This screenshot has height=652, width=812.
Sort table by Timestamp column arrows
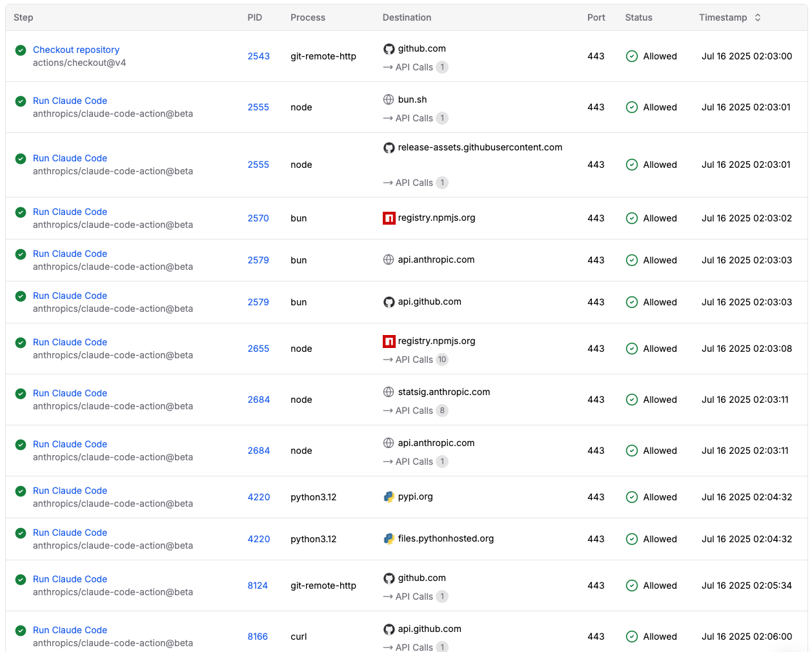click(x=758, y=17)
